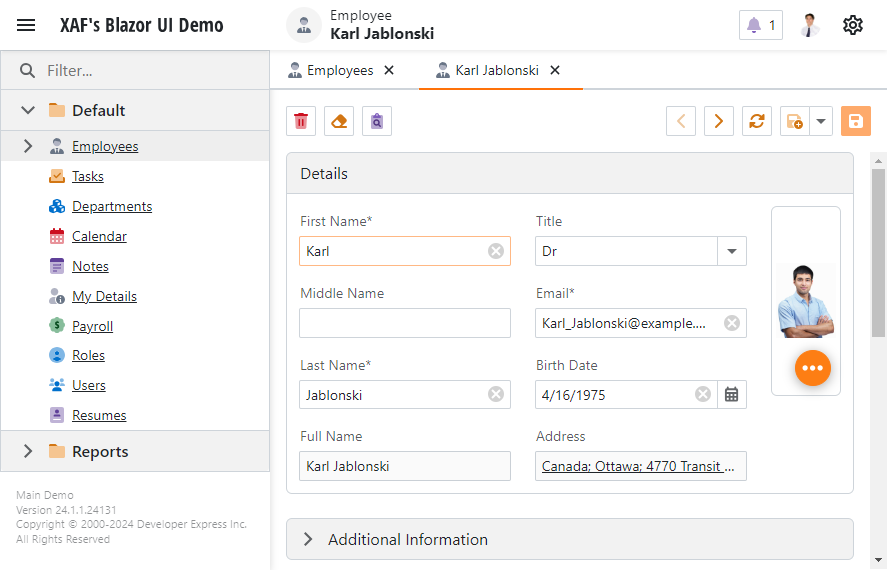Open the Title dropdown arrow
The height and width of the screenshot is (570, 887).
click(731, 251)
